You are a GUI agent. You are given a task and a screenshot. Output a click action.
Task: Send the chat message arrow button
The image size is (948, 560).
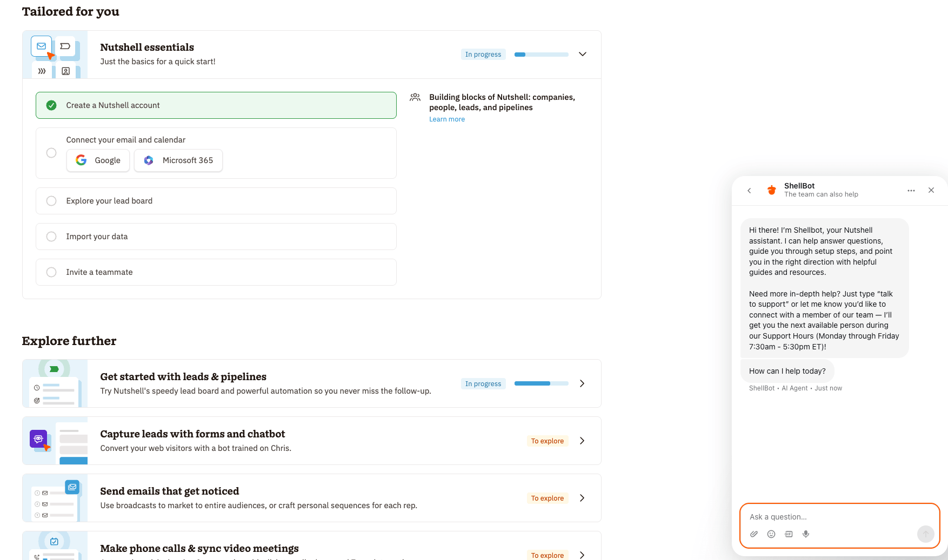tap(925, 534)
